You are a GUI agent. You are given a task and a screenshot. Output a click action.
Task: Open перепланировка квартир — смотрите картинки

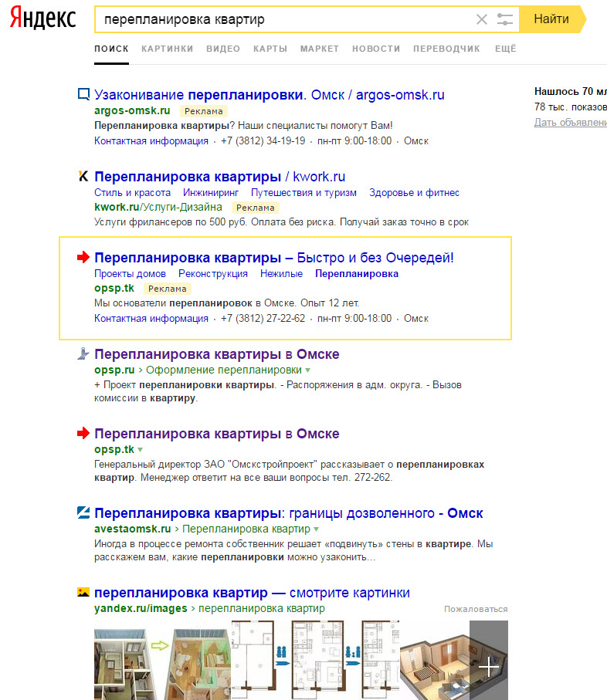coord(252,593)
